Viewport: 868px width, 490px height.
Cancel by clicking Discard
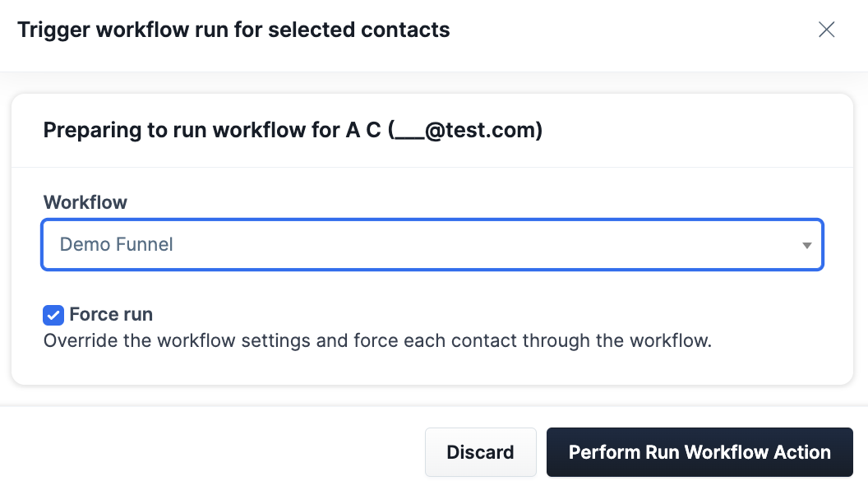481,451
